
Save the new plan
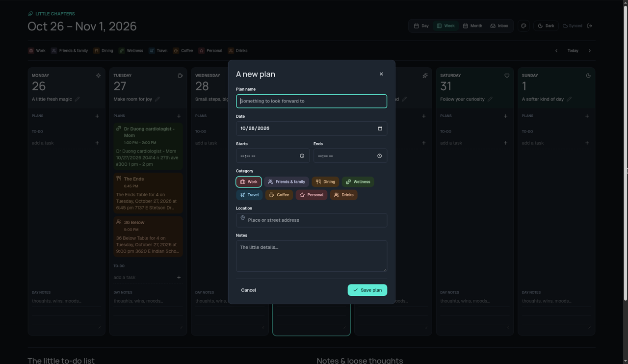(x=367, y=290)
